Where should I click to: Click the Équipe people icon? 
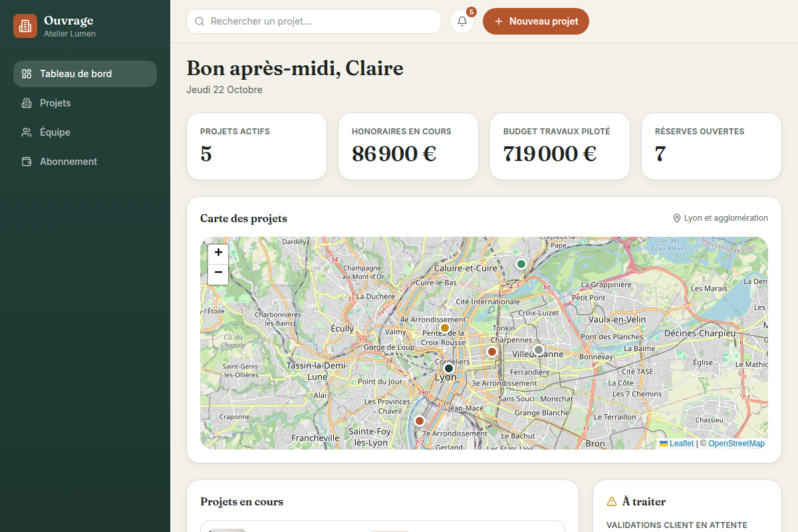tap(27, 132)
